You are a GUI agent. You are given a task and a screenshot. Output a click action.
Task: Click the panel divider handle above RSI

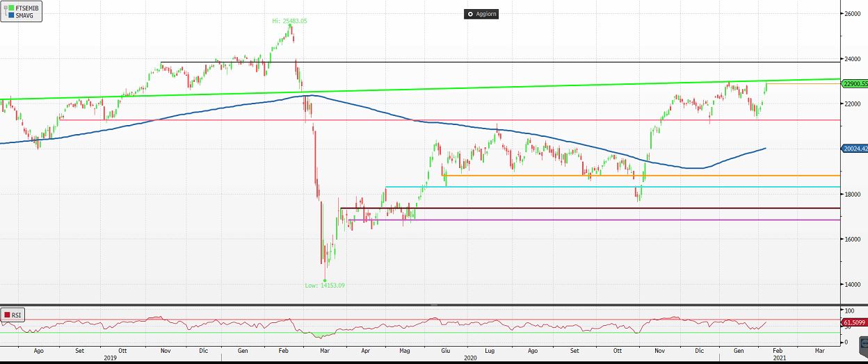tap(434, 304)
